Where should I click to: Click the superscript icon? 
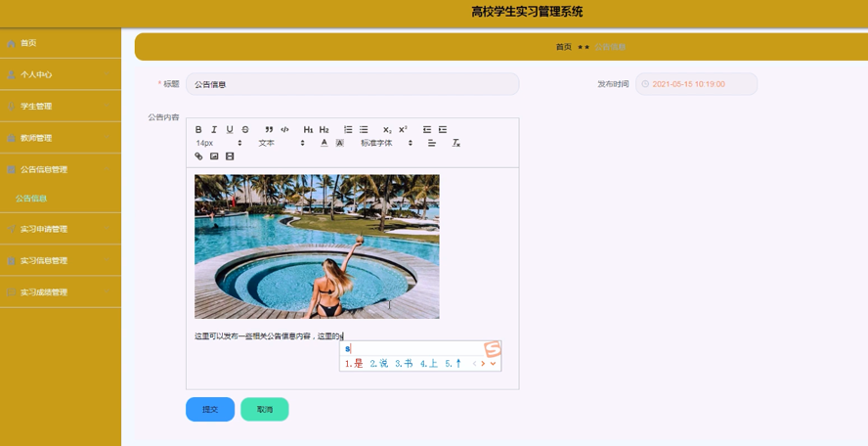(x=403, y=130)
